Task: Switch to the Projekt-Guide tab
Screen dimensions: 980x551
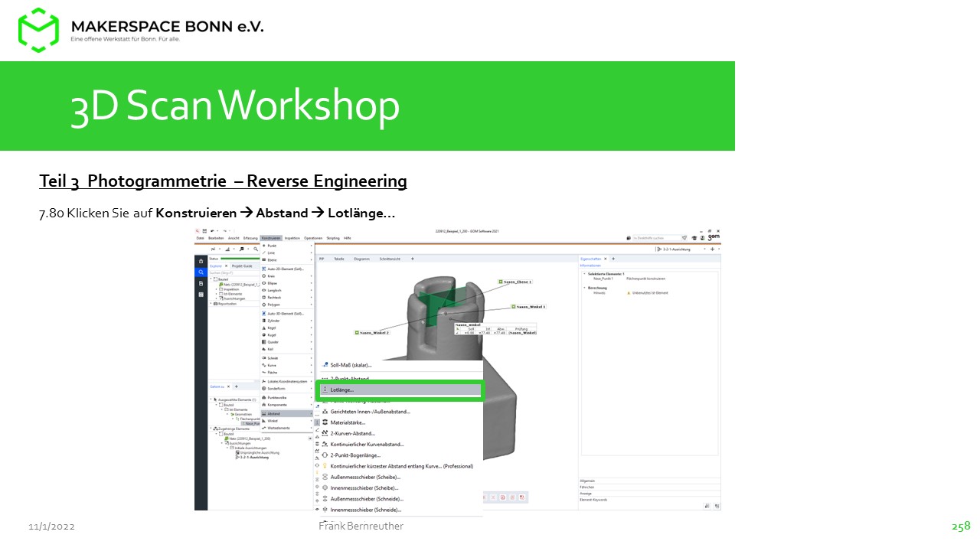Action: [x=241, y=266]
